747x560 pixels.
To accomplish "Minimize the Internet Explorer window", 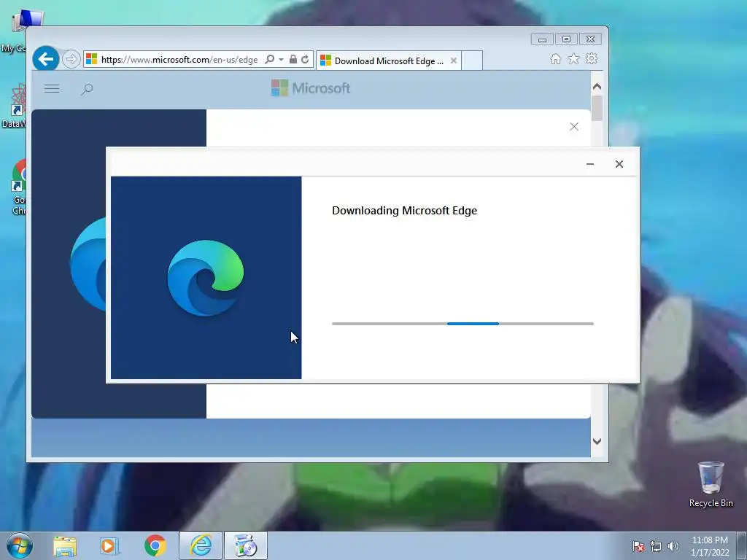I will (x=542, y=39).
